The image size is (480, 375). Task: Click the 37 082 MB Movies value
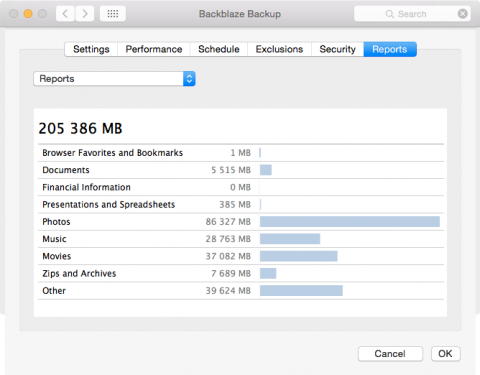click(x=228, y=256)
